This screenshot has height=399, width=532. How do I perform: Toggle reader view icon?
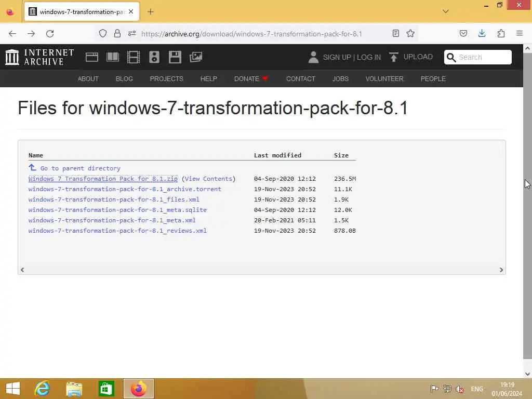(x=395, y=33)
